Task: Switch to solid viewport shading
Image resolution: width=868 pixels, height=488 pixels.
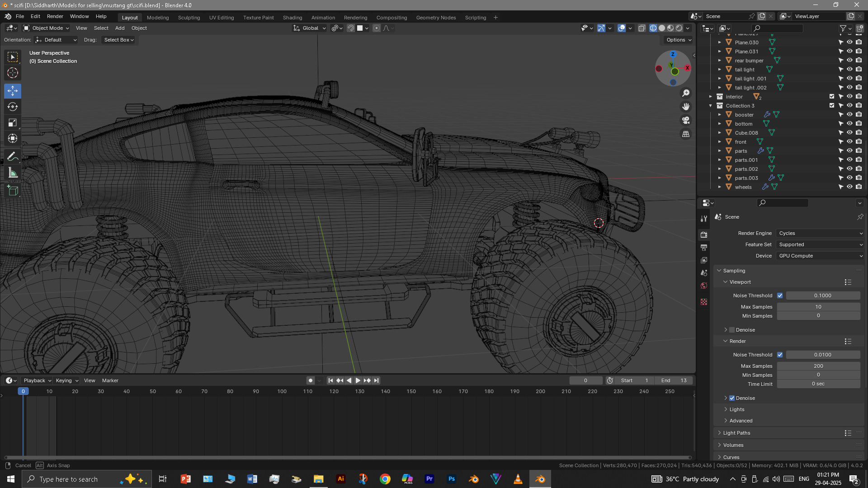Action: [662, 28]
